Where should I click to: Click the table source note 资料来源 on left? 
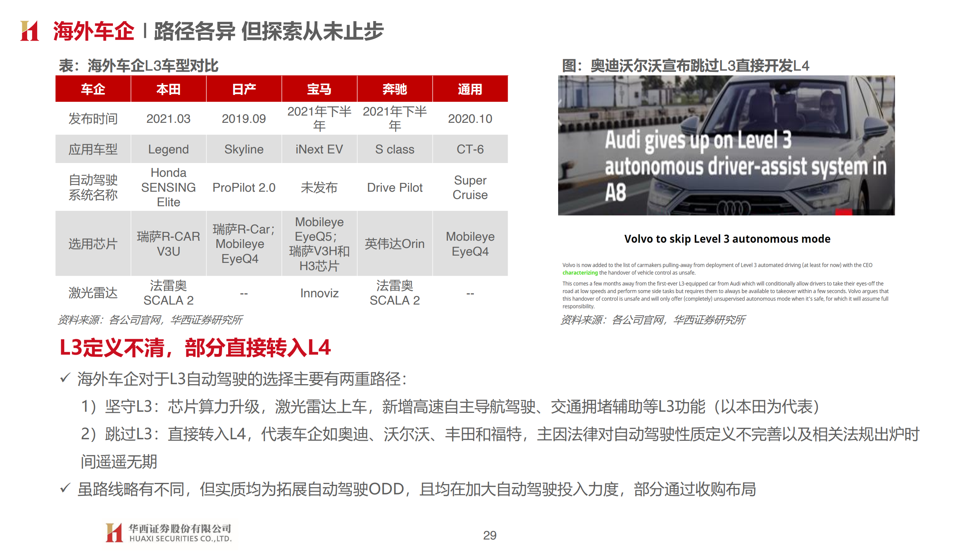[x=150, y=320]
